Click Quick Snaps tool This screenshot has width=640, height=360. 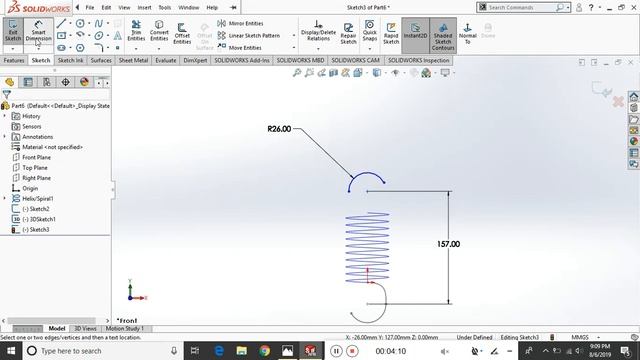tap(370, 31)
